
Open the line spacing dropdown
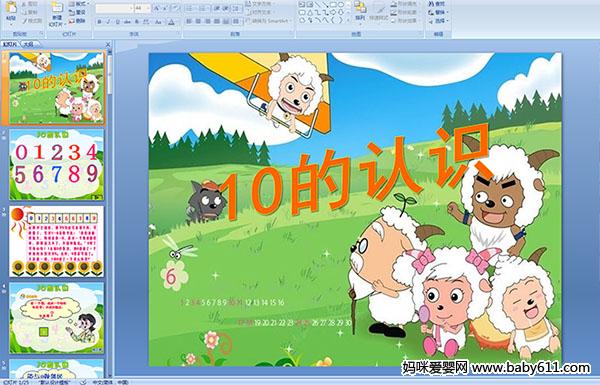pyautogui.click(x=237, y=8)
